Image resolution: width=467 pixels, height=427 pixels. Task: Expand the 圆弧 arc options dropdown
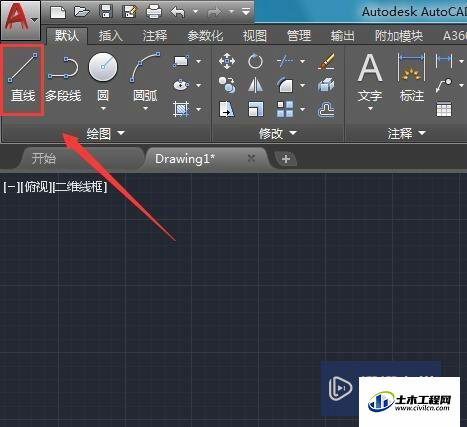click(x=145, y=109)
